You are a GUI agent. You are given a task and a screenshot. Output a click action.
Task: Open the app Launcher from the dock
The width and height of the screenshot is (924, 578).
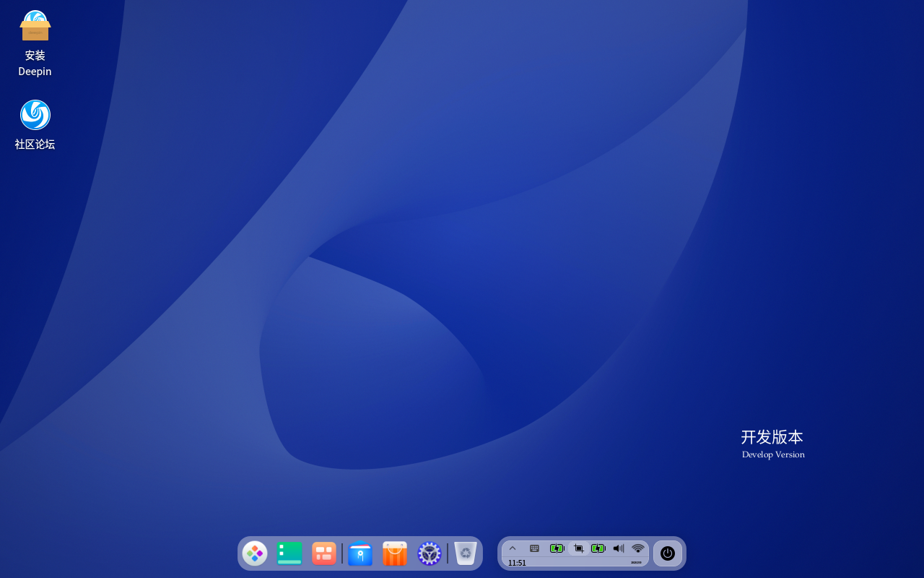point(255,553)
